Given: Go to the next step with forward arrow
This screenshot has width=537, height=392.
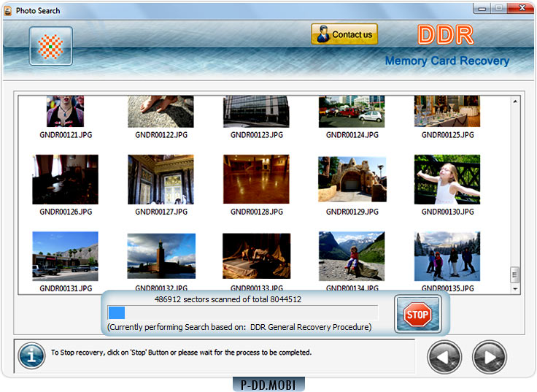Looking at the screenshot, I should (x=489, y=357).
